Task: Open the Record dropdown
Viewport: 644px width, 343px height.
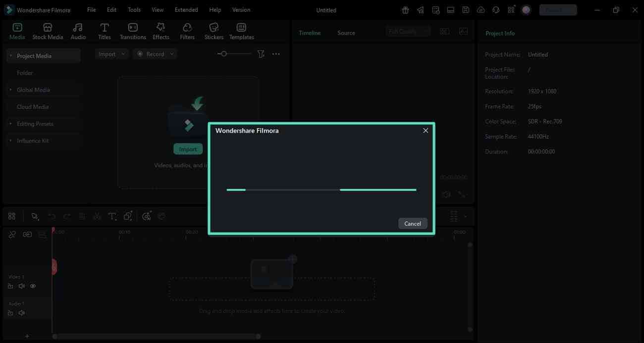Action: tap(156, 54)
